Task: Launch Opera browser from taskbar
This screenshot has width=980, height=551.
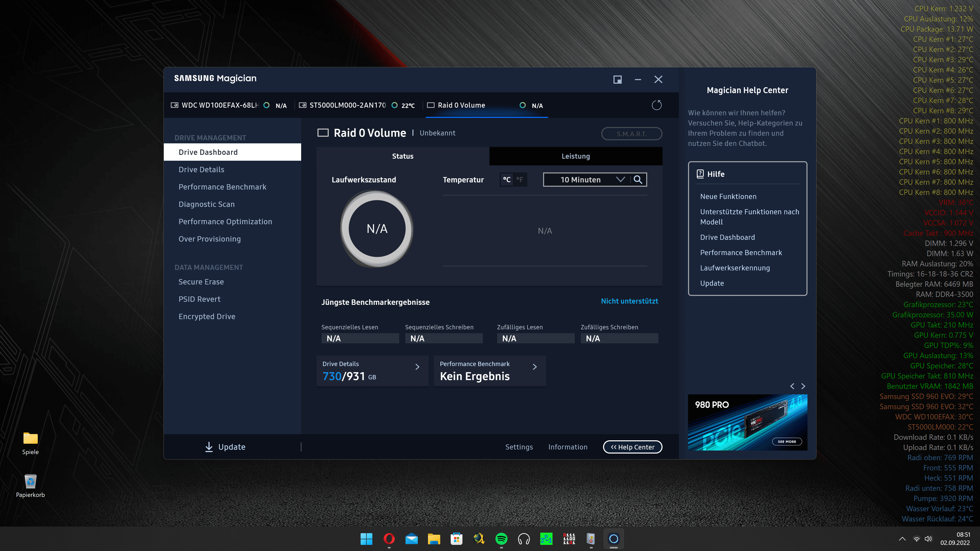Action: click(389, 539)
